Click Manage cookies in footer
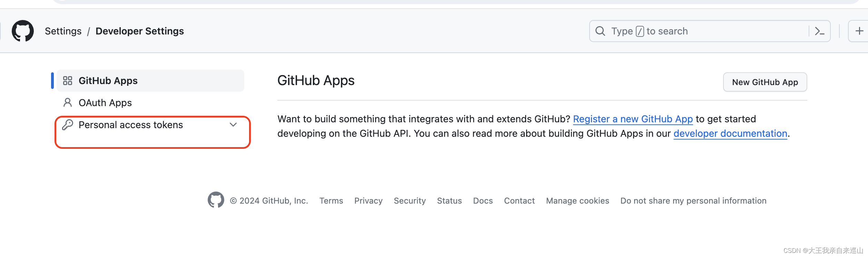868x257 pixels. point(578,201)
